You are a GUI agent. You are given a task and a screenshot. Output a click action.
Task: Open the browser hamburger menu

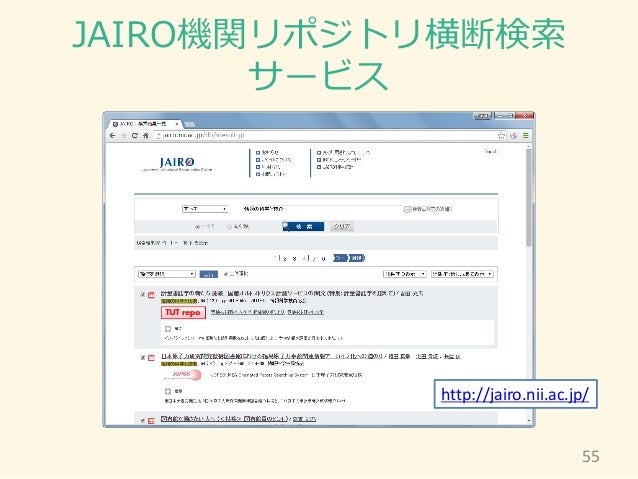pyautogui.click(x=526, y=136)
